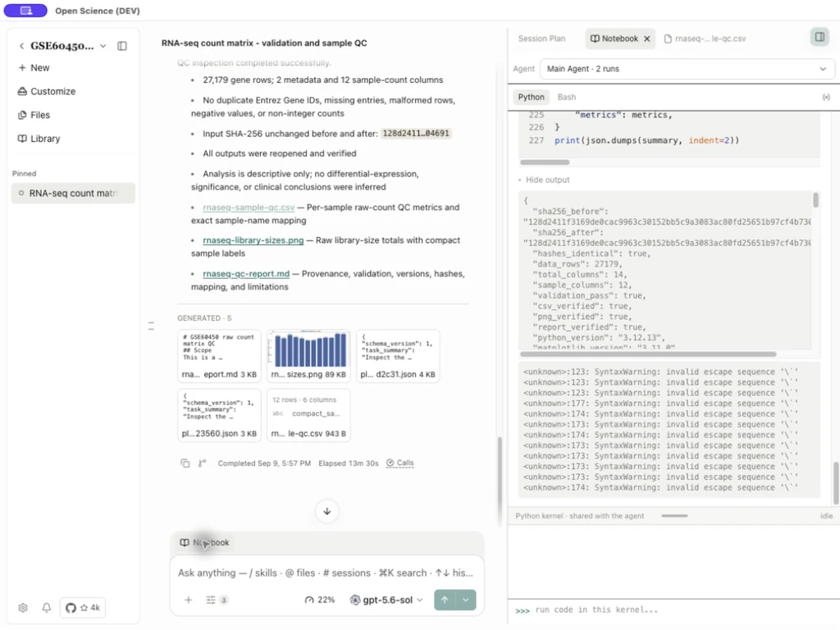
Task: Open the sizes.png bar chart thumbnail
Action: coord(308,356)
